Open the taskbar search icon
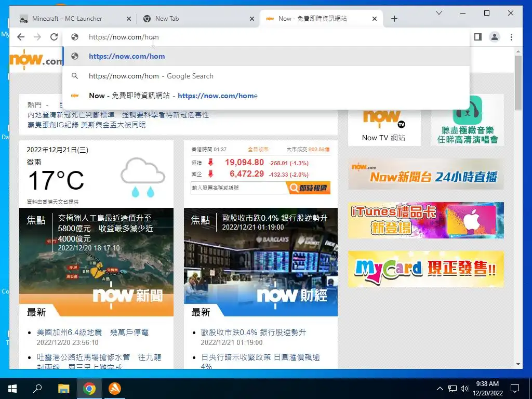 [37, 389]
